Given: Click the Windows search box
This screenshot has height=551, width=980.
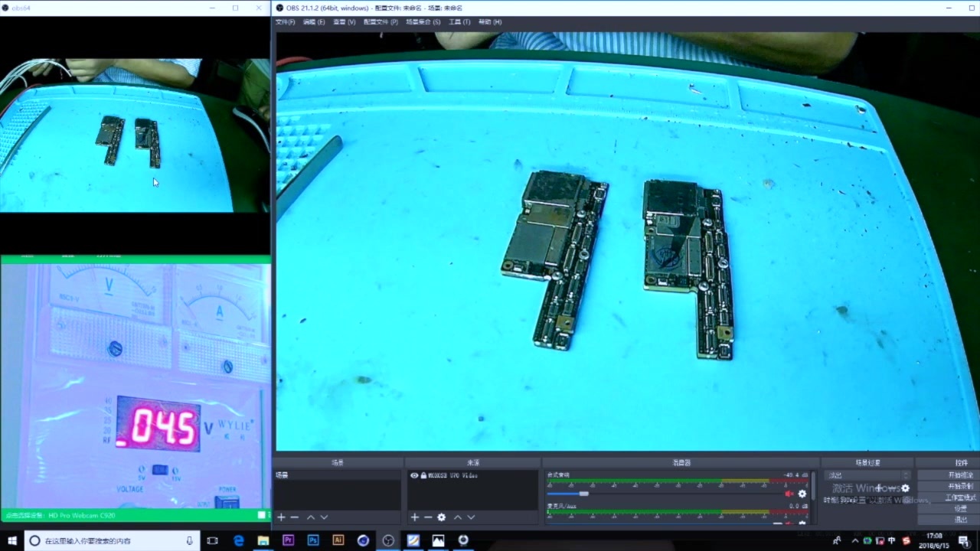Looking at the screenshot, I should tap(113, 540).
